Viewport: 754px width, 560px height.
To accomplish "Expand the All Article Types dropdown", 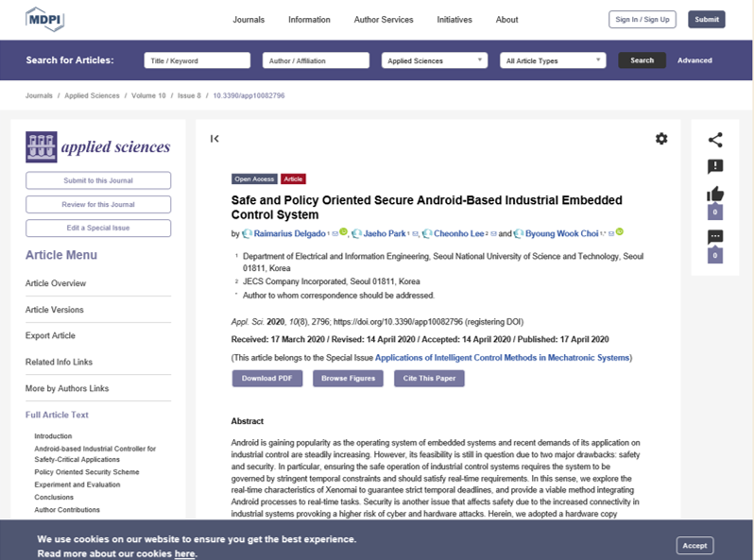I will point(553,60).
